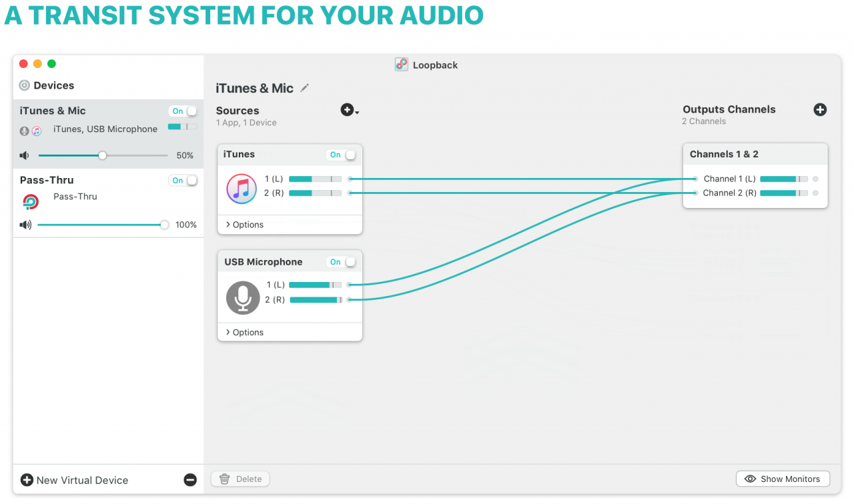The height and width of the screenshot is (504, 854).
Task: Click the green zoom window button
Action: point(51,64)
